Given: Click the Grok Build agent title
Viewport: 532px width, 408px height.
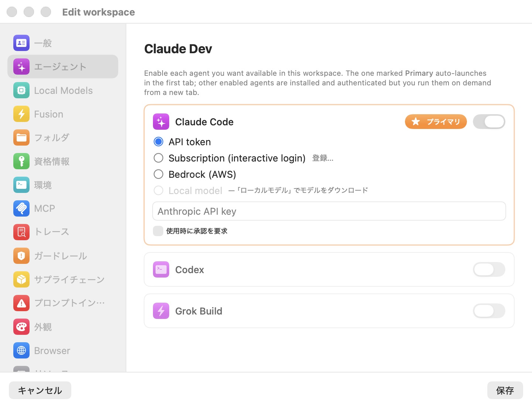Looking at the screenshot, I should [x=199, y=311].
